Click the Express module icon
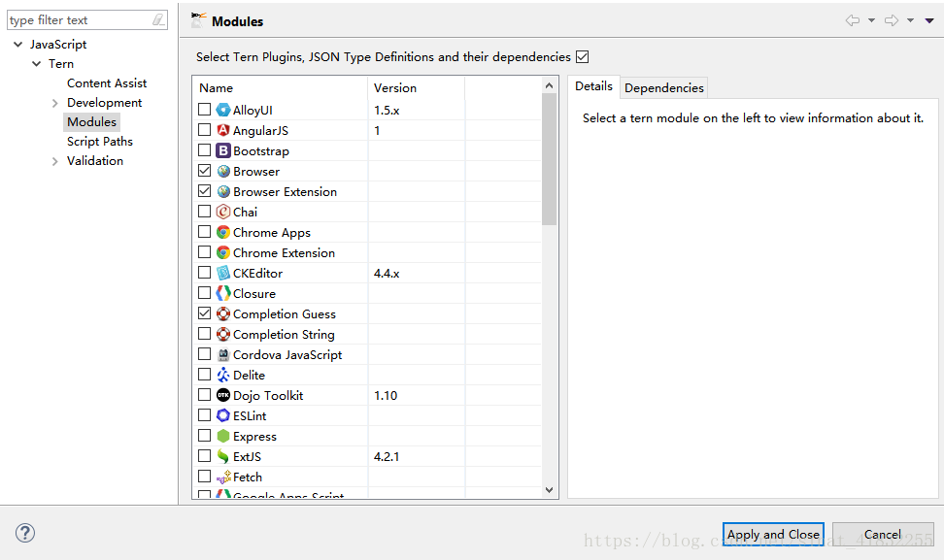The width and height of the screenshot is (944, 560). click(223, 436)
